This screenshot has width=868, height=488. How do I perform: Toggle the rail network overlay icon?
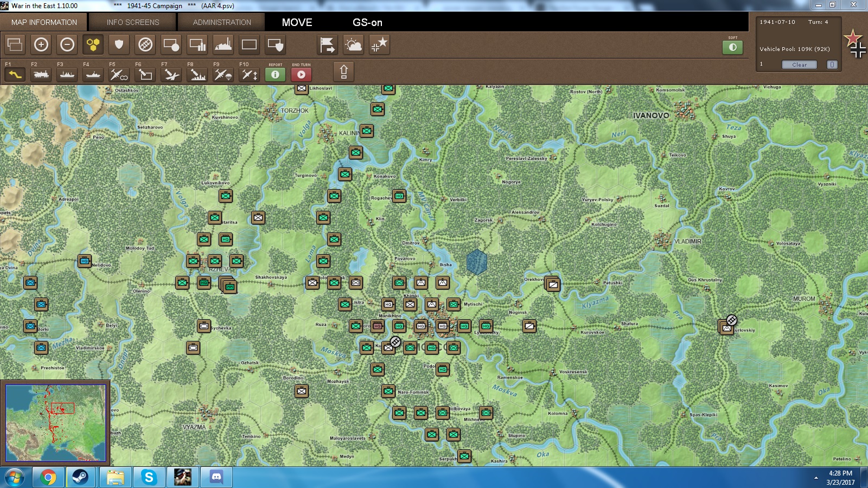click(145, 44)
